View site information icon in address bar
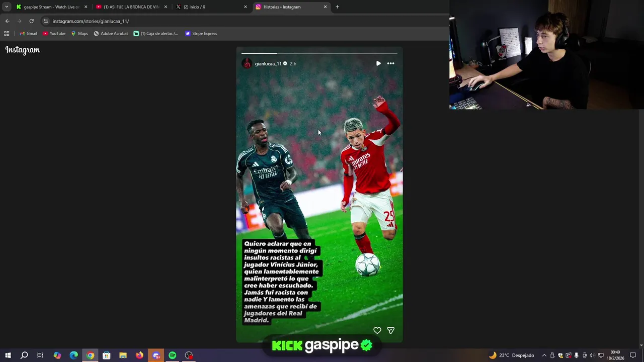Screen dimensions: 644x362 pos(46,21)
